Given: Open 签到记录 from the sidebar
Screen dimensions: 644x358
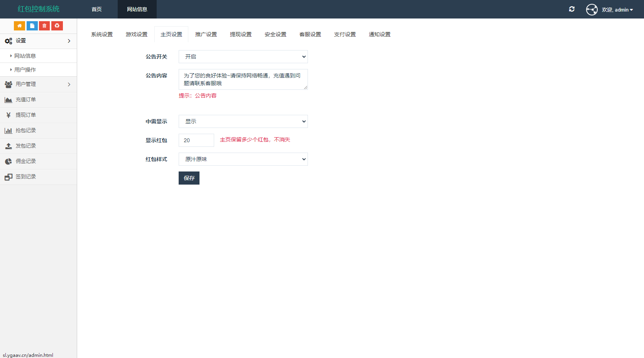Looking at the screenshot, I should click(x=25, y=176).
